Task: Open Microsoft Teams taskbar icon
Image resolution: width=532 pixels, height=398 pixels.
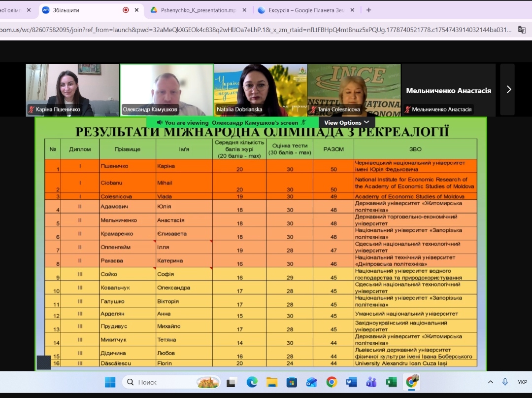Action: pyautogui.click(x=371, y=382)
